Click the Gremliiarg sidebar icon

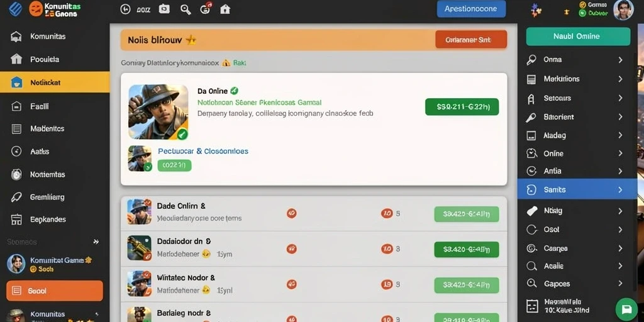click(x=16, y=197)
